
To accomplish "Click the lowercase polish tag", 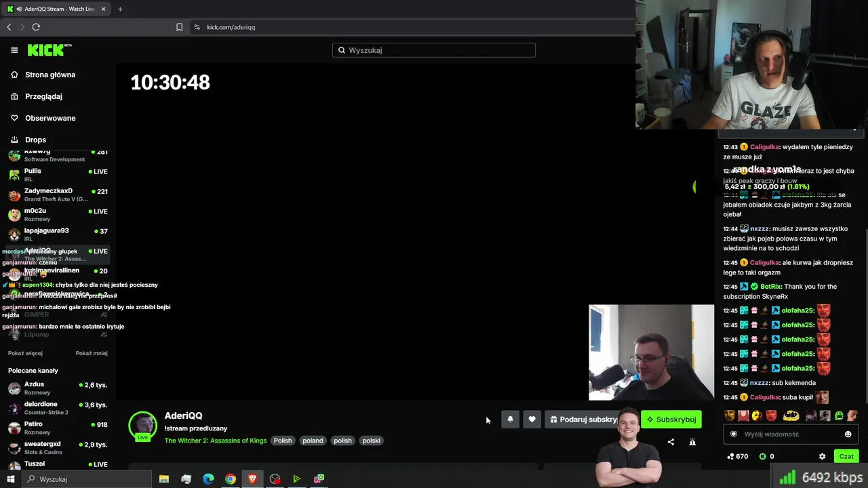I will pyautogui.click(x=342, y=441).
